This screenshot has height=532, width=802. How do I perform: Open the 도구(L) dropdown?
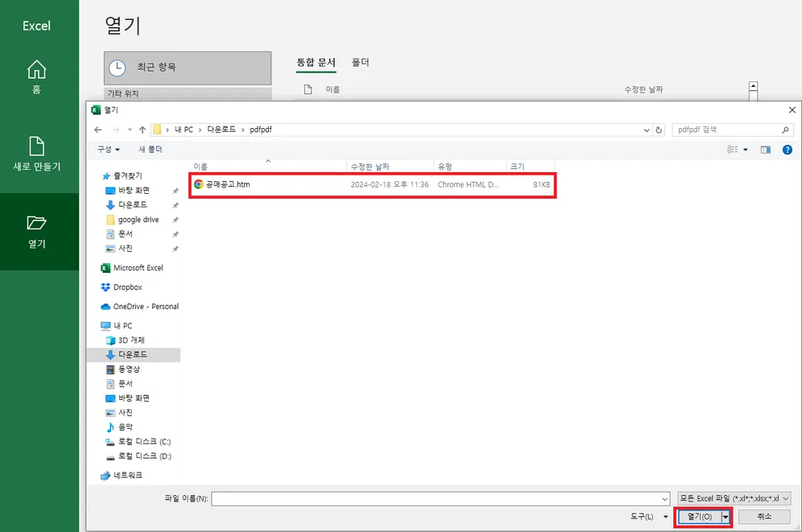pyautogui.click(x=639, y=518)
